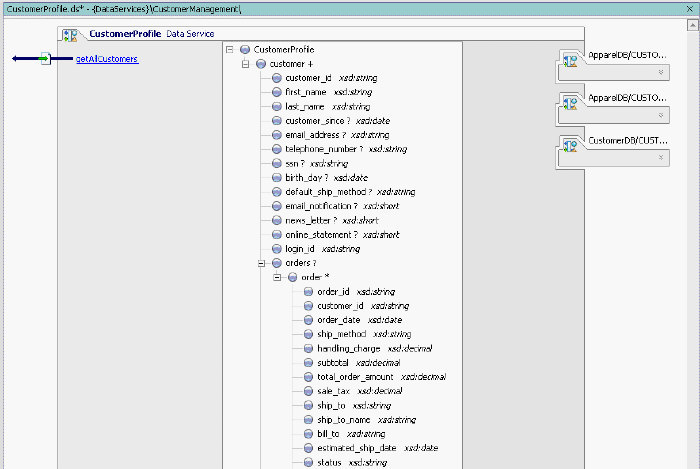Click the vertical scrollbar up arrow
This screenshot has width=700, height=469.
693,25
